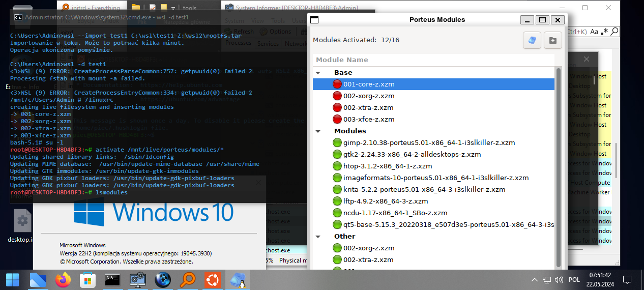Select 002-xorg-z.xzm under Other
644x290 pixels.
(x=433, y=248)
